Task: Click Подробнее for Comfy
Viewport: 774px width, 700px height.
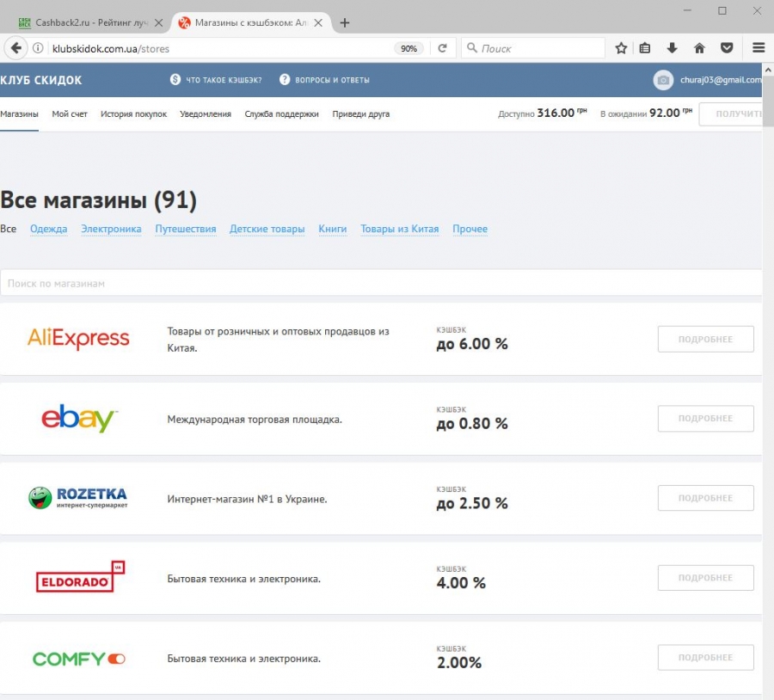Action: (705, 658)
